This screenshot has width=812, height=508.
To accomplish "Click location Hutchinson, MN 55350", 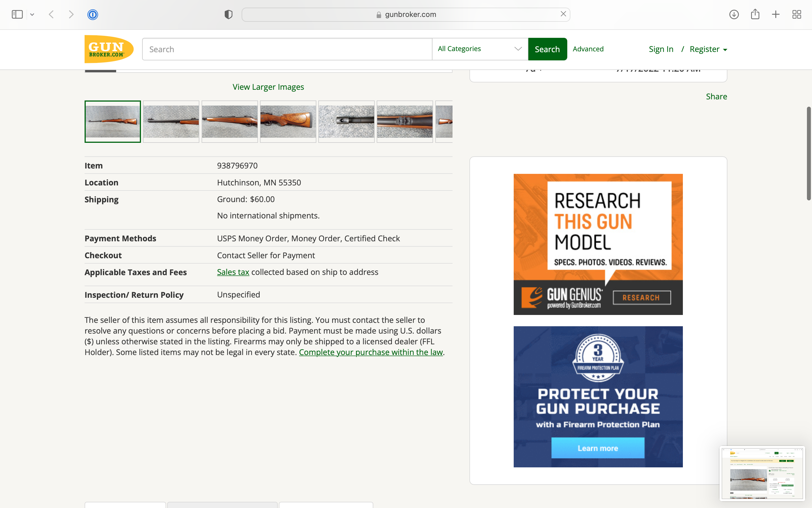I will [x=259, y=182].
